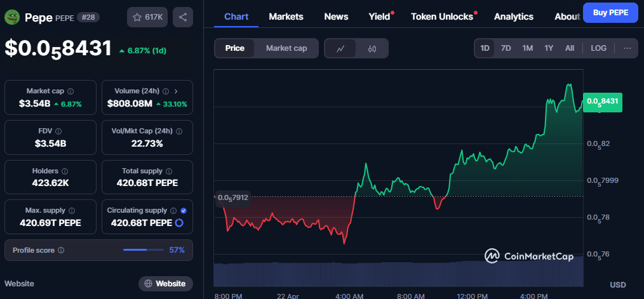Add Pepe to watchlist with star button
Viewport: 644px width, 299px height.
click(x=147, y=17)
